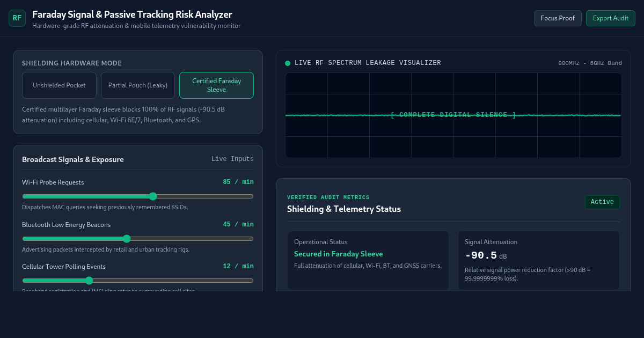Click the "Cellular Tower Polling Events" label

click(64, 267)
